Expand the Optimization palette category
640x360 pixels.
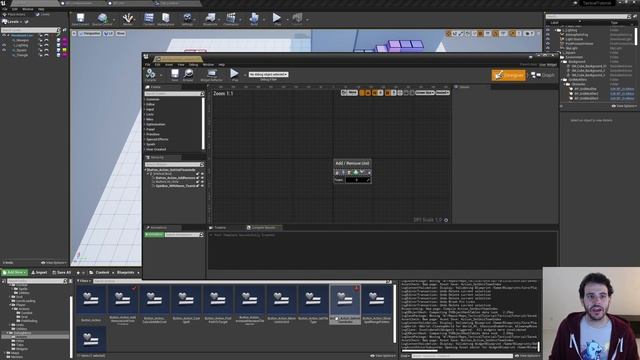pos(155,124)
